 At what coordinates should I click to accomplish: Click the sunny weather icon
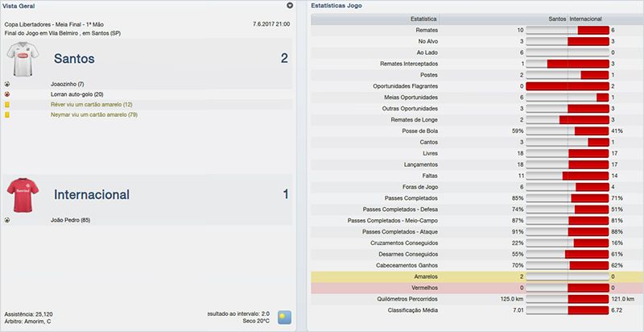(284, 317)
